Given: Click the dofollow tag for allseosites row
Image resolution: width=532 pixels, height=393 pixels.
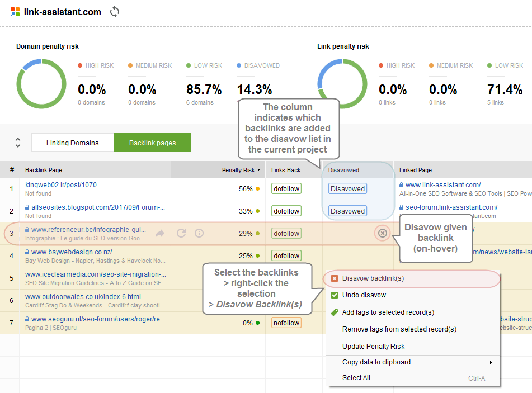Looking at the screenshot, I should pos(286,211).
